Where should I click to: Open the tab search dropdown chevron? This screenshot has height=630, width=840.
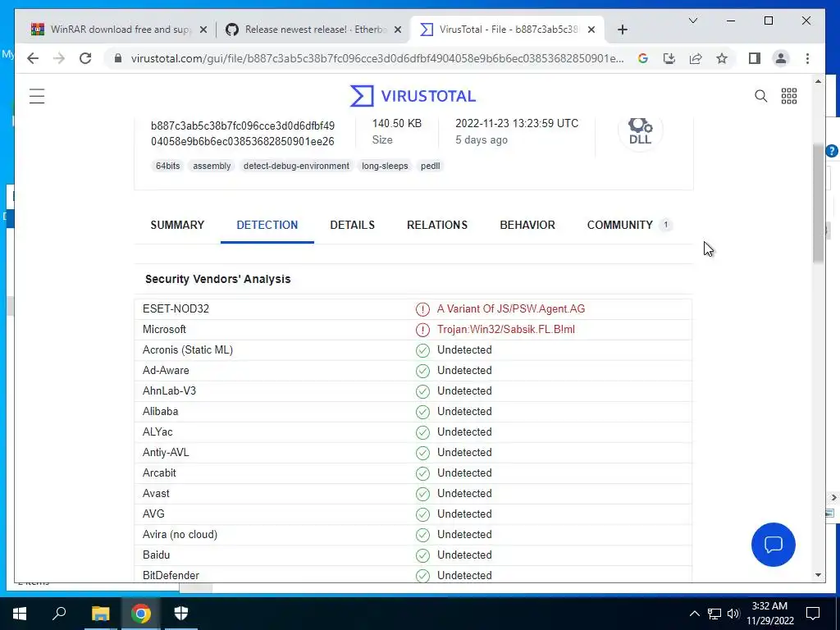[692, 21]
